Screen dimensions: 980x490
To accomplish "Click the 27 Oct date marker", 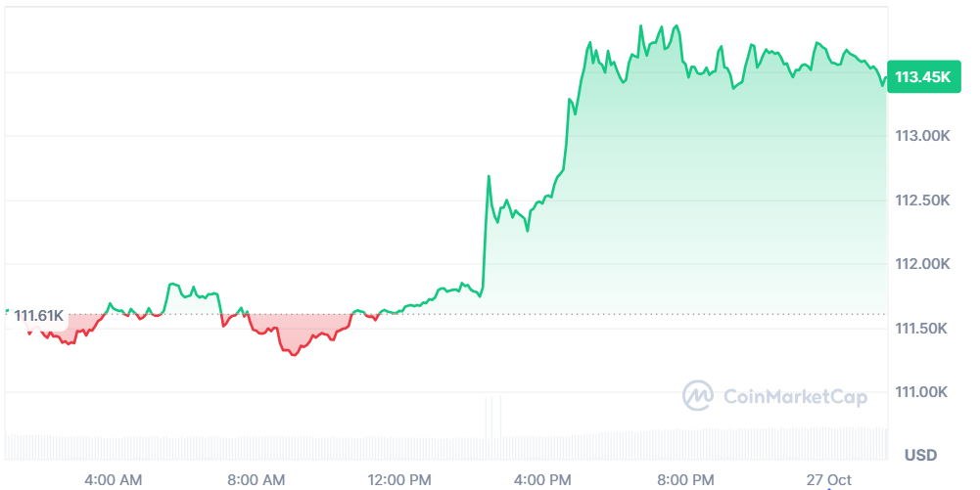I will 827,479.
